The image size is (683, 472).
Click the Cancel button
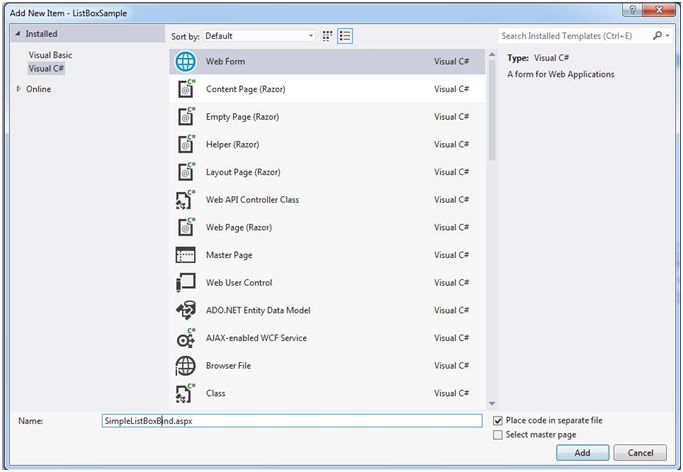point(640,452)
